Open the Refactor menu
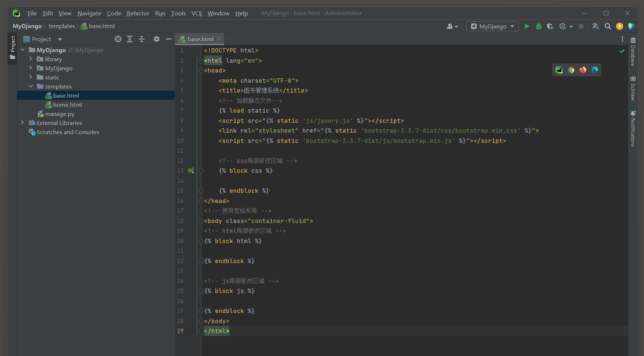644x356 pixels. 138,13
